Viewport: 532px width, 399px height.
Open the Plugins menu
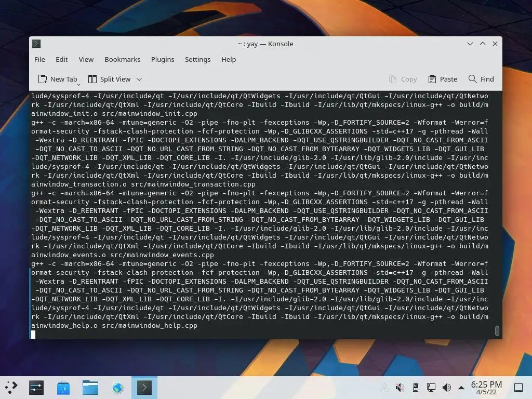(163, 59)
